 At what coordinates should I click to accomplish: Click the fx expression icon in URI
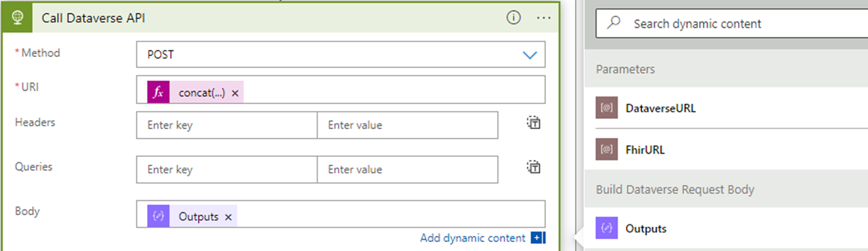point(158,93)
